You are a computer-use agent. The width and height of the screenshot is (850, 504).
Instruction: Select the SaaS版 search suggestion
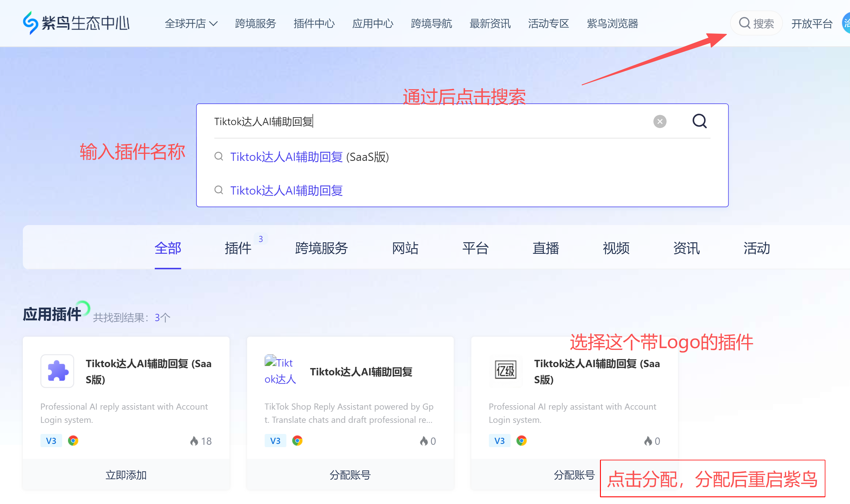(x=309, y=157)
